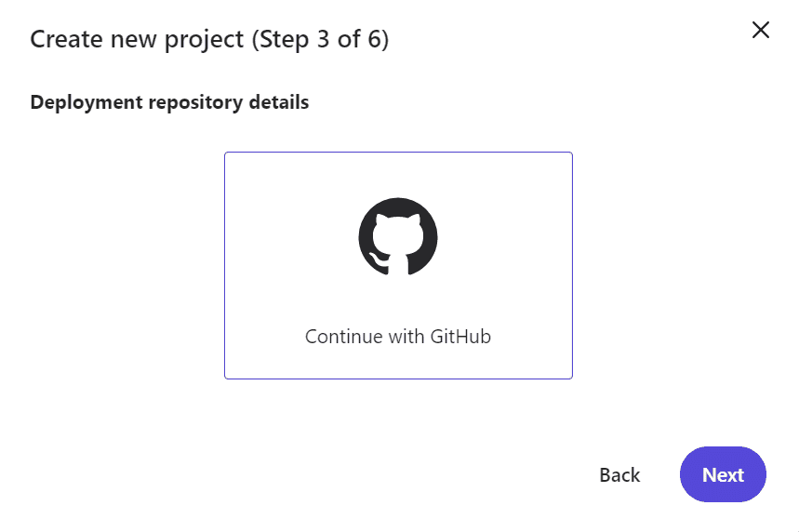Go back to step 2 using Back
The image size is (799, 532).
(x=619, y=475)
